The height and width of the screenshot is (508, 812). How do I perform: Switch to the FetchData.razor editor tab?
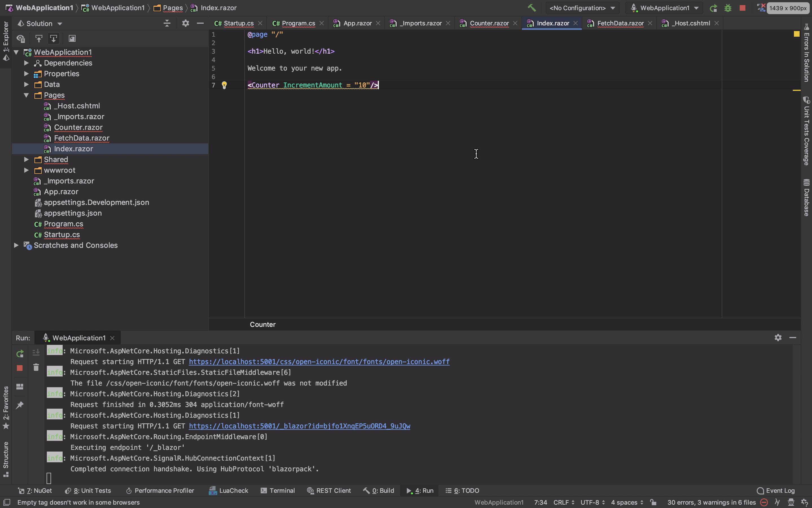point(620,23)
